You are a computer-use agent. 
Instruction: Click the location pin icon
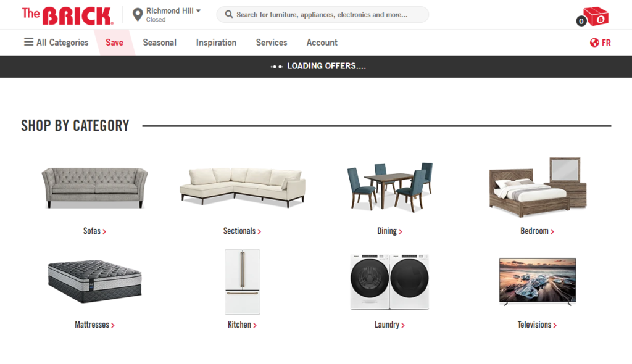[x=138, y=15]
